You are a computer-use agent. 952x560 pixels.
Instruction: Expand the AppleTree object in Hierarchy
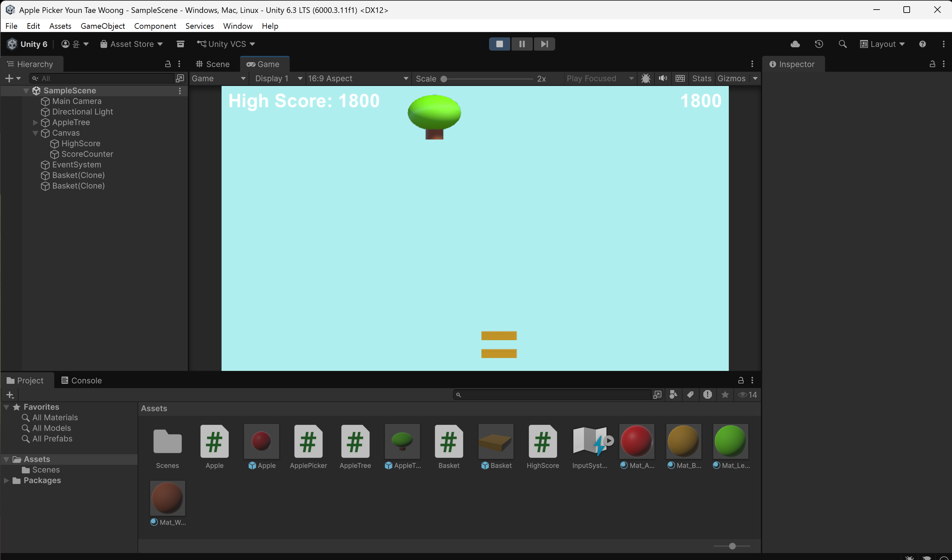pyautogui.click(x=35, y=122)
